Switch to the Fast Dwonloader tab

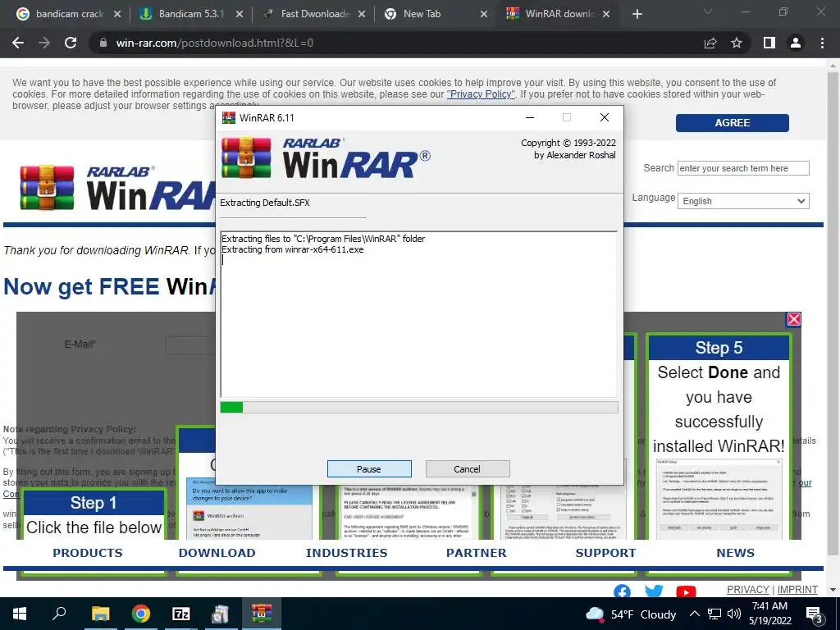coord(314,14)
